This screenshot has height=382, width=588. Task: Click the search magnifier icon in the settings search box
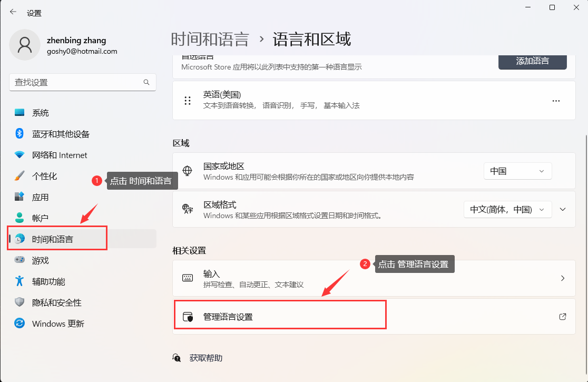click(146, 83)
